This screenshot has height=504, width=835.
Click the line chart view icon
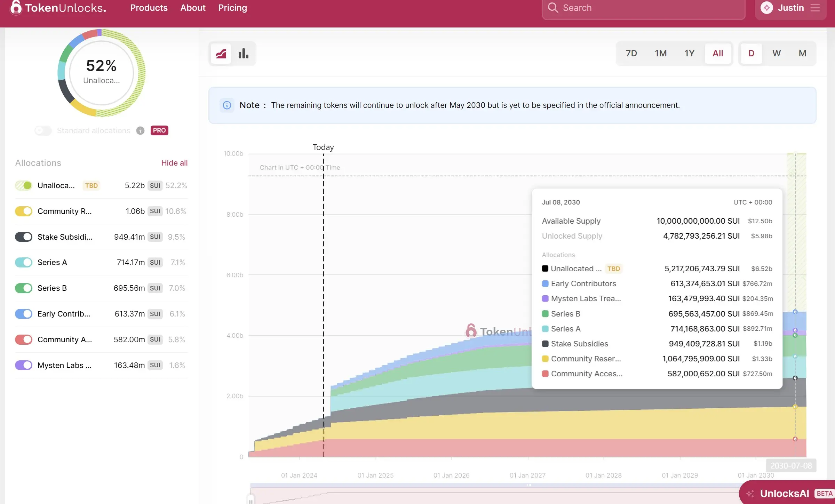click(221, 54)
